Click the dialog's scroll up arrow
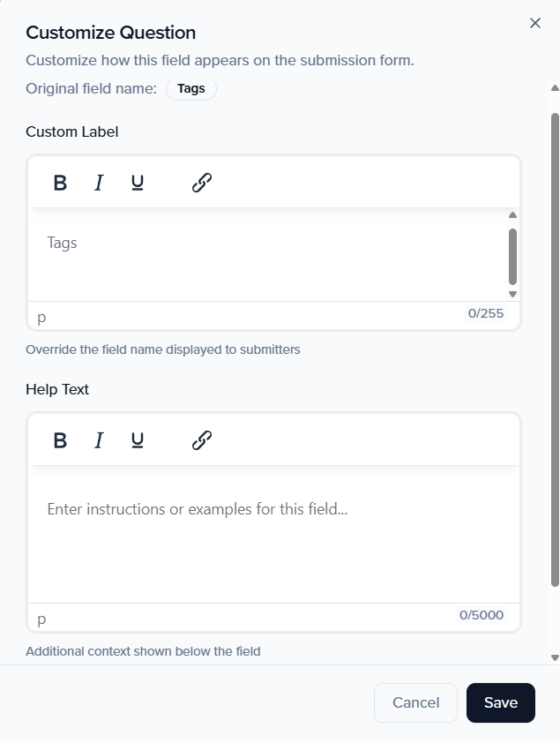560x743 pixels. pyautogui.click(x=555, y=88)
